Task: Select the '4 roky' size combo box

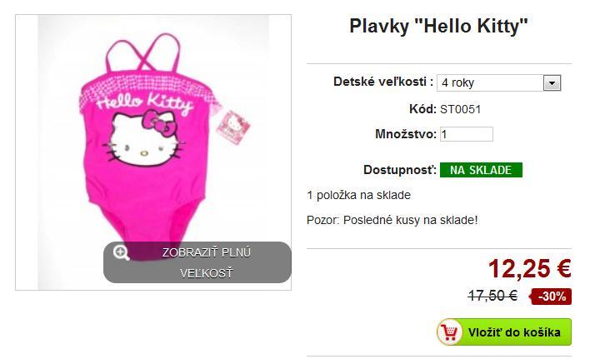Action: click(x=498, y=82)
